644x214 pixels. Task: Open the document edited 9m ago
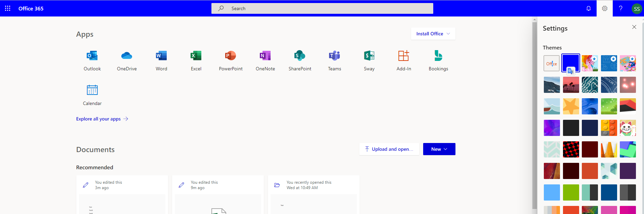click(218, 194)
